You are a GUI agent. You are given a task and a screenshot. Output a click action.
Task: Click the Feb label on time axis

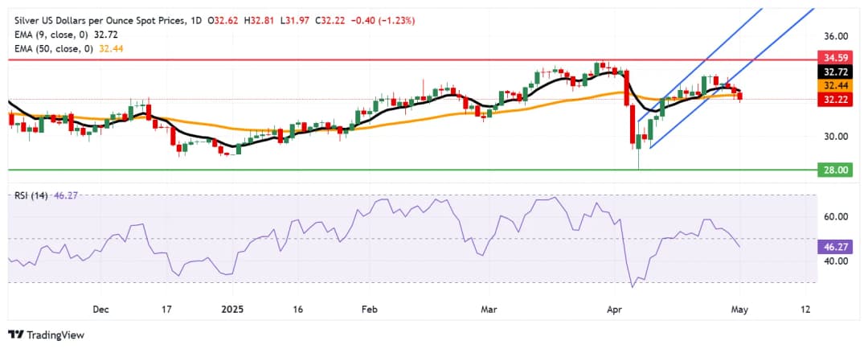368,309
